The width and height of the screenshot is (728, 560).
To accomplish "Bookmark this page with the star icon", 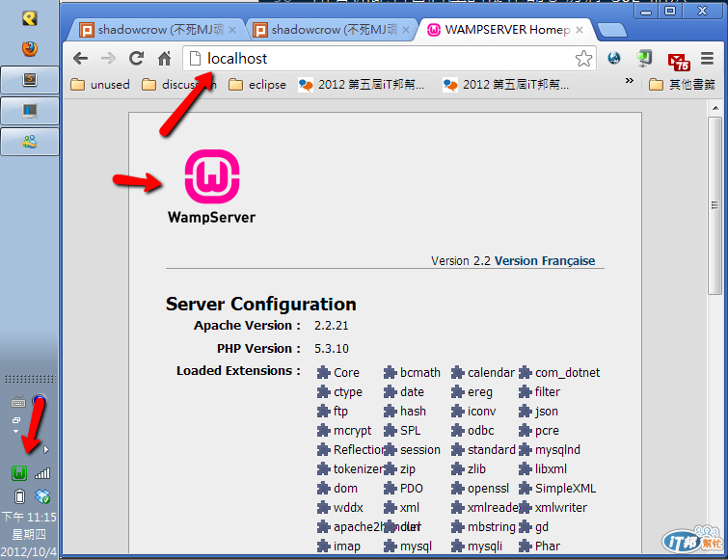I will (583, 59).
